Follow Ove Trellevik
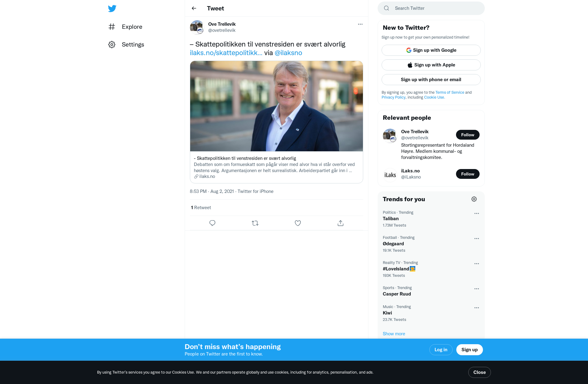This screenshot has width=588, height=384. coord(468,135)
